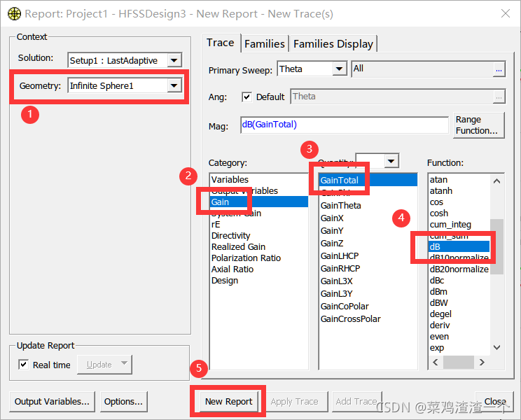Screen dimensions: 521x420
Task: Open the Geometry dropdown list
Action: pyautogui.click(x=174, y=85)
